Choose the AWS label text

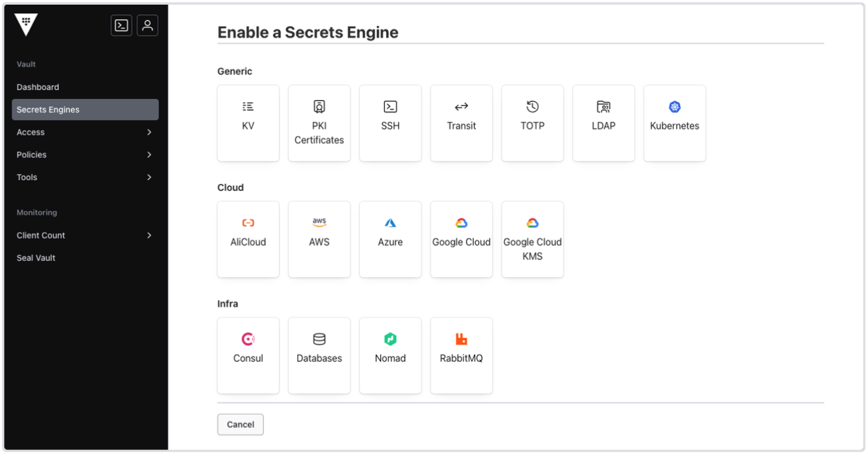point(319,242)
